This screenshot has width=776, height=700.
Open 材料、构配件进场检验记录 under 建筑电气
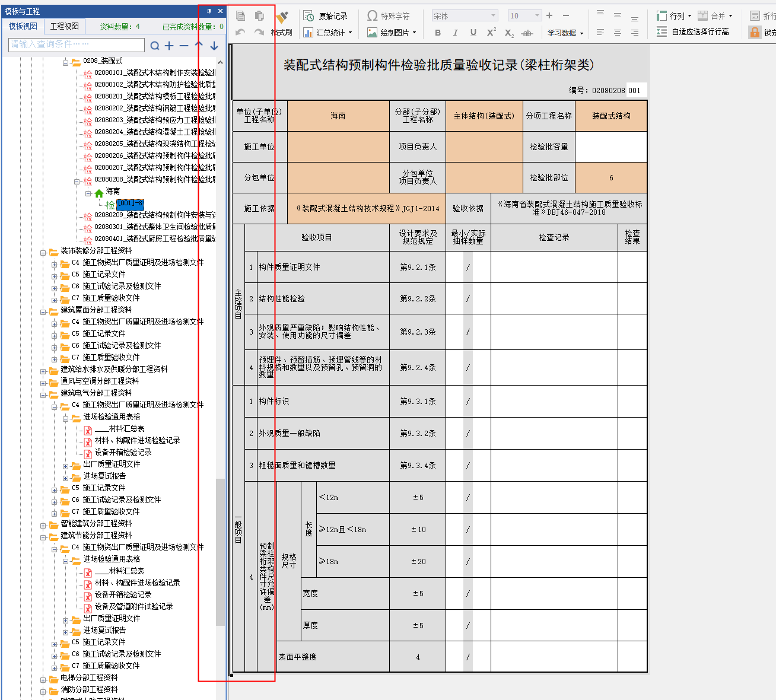click(137, 440)
